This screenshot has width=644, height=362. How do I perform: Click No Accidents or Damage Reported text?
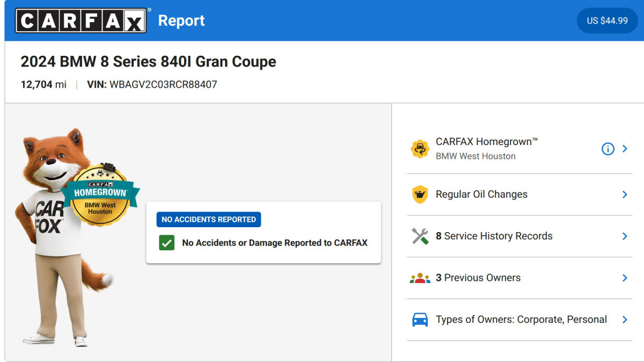pyautogui.click(x=275, y=243)
